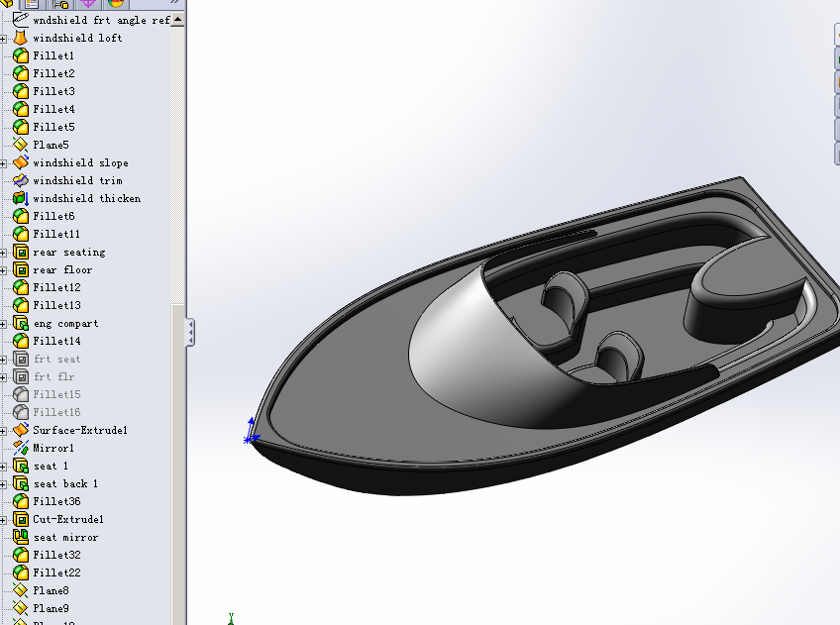The image size is (840, 625).
Task: Click the Mirror1 feature icon
Action: tap(21, 448)
